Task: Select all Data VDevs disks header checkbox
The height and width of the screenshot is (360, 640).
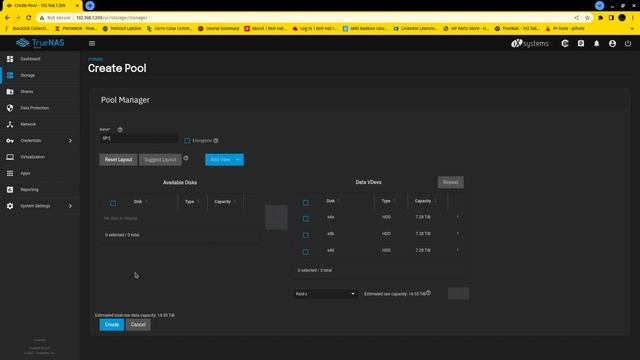Action: point(305,202)
